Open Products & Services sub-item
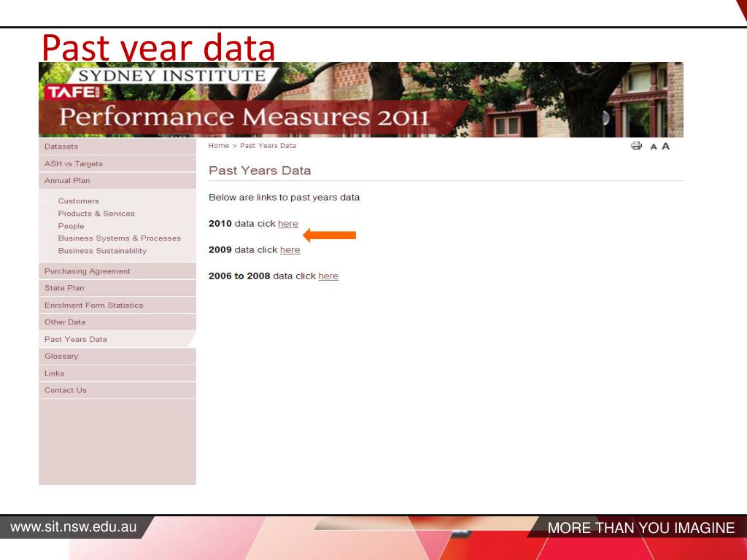The width and height of the screenshot is (747, 560). (x=96, y=214)
